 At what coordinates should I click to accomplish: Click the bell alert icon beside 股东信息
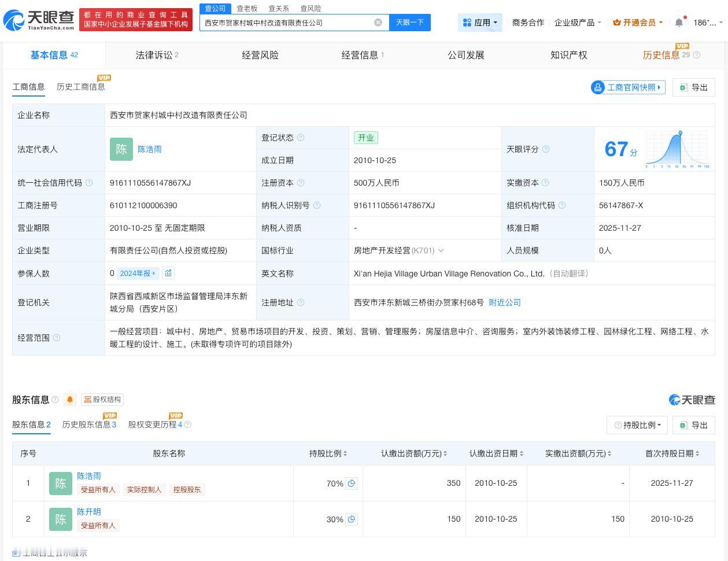point(70,400)
